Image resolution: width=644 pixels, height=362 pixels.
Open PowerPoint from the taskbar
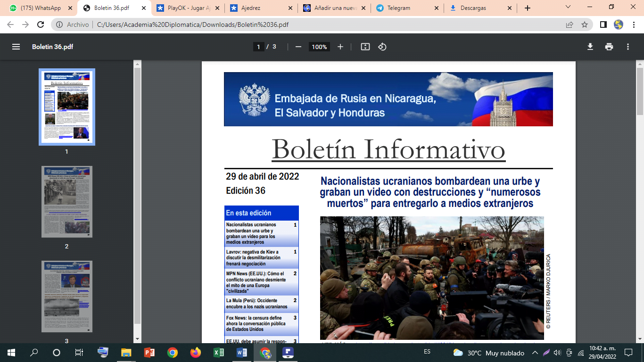[x=149, y=352]
